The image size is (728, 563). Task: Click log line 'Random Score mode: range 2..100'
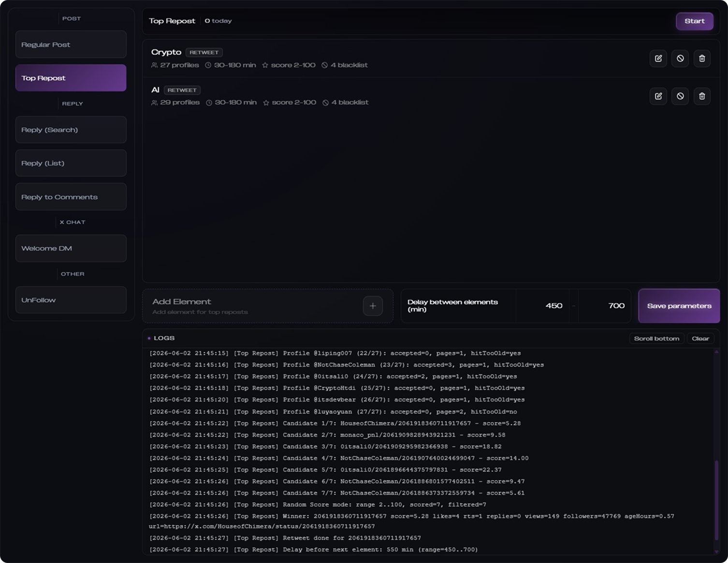[318, 504]
